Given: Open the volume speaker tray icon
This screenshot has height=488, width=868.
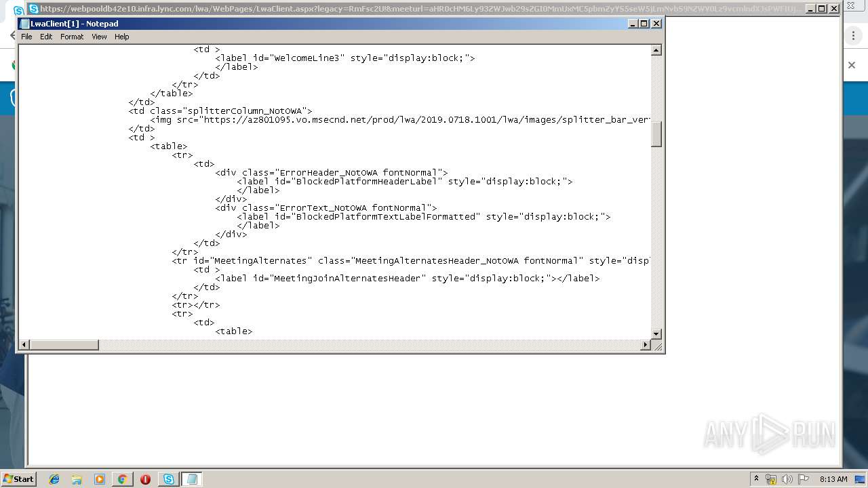Looking at the screenshot, I should 787,479.
